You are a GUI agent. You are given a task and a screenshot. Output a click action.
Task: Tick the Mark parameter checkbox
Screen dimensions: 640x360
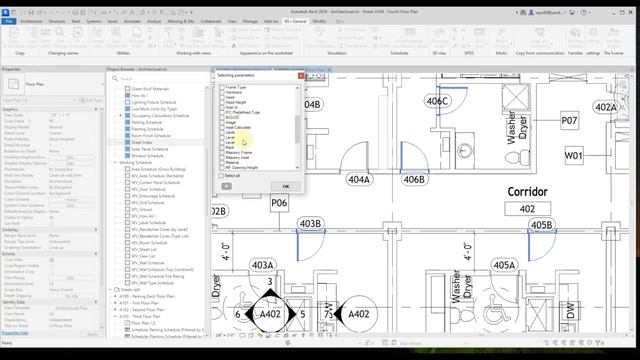coord(222,147)
